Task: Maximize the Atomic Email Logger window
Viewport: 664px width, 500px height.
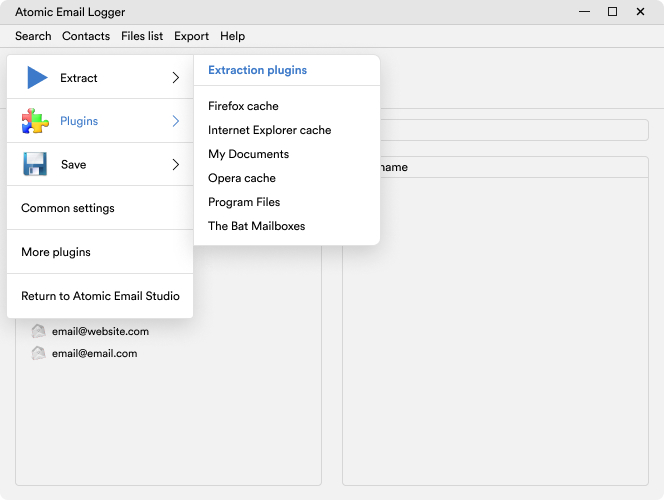Action: [x=612, y=12]
